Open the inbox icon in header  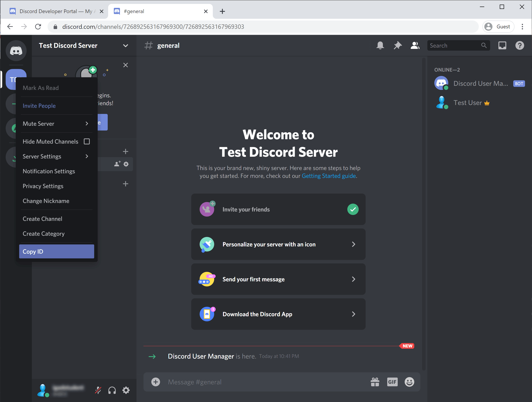tap(502, 45)
